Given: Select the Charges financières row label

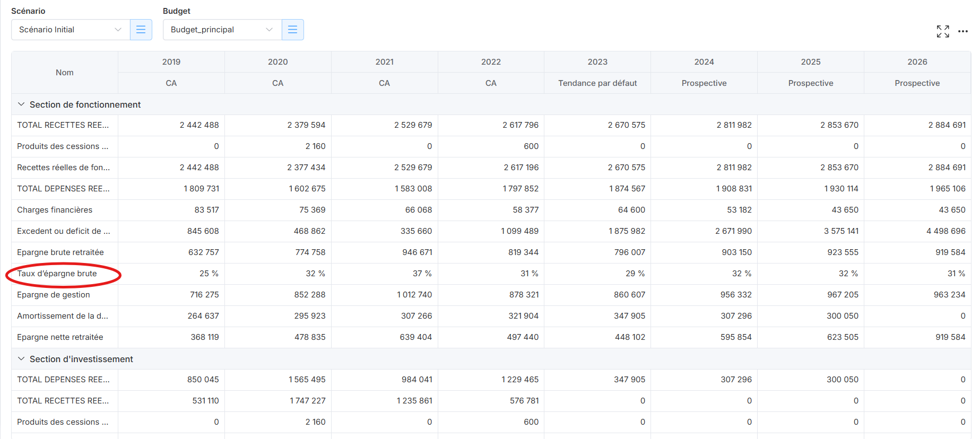Looking at the screenshot, I should [x=55, y=210].
